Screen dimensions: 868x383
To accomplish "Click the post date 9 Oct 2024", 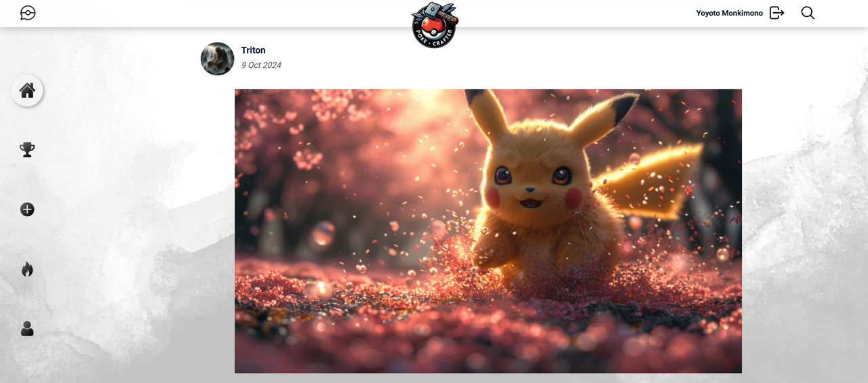I will (x=261, y=65).
